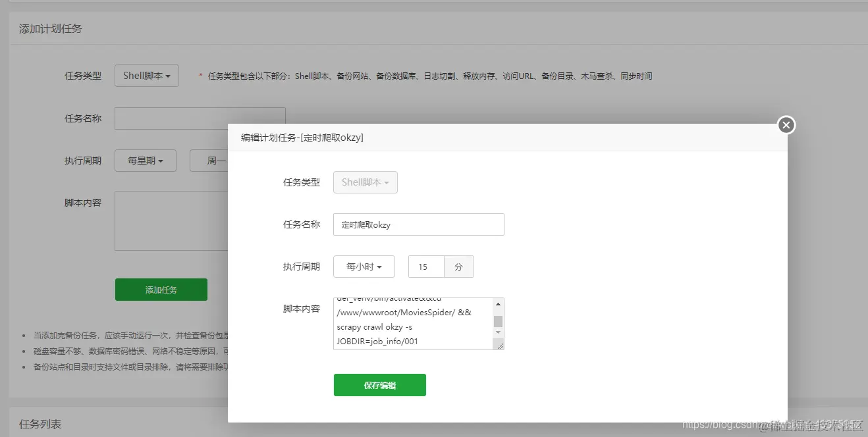Click the 任务列表 section heading

coord(40,424)
